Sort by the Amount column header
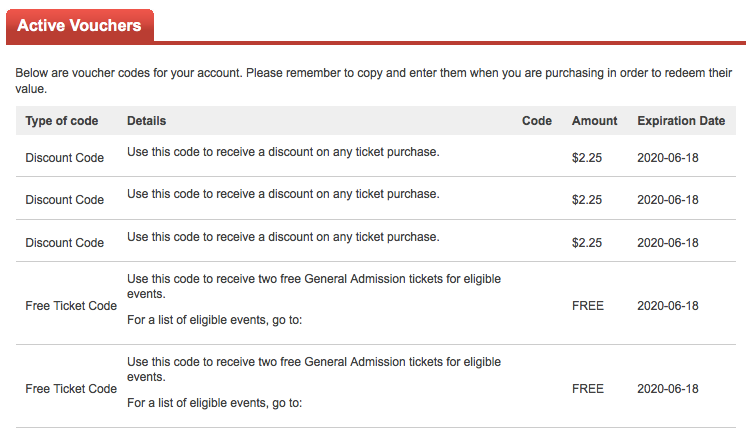The height and width of the screenshot is (428, 746). pyautogui.click(x=594, y=121)
